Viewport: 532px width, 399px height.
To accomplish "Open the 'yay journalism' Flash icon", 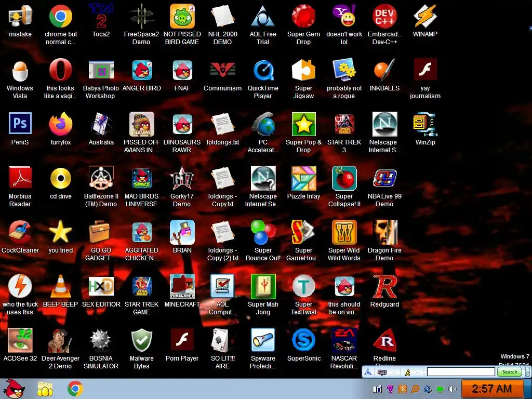I will coord(425,70).
